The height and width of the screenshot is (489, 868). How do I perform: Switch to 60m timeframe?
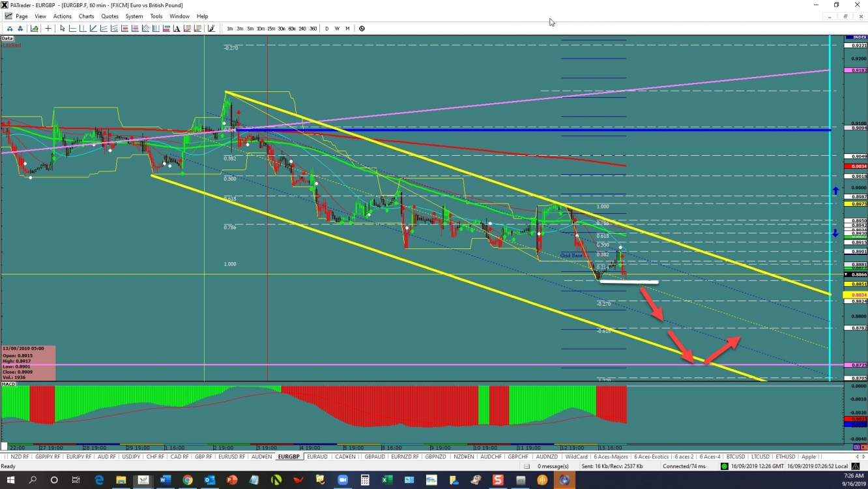pos(292,29)
